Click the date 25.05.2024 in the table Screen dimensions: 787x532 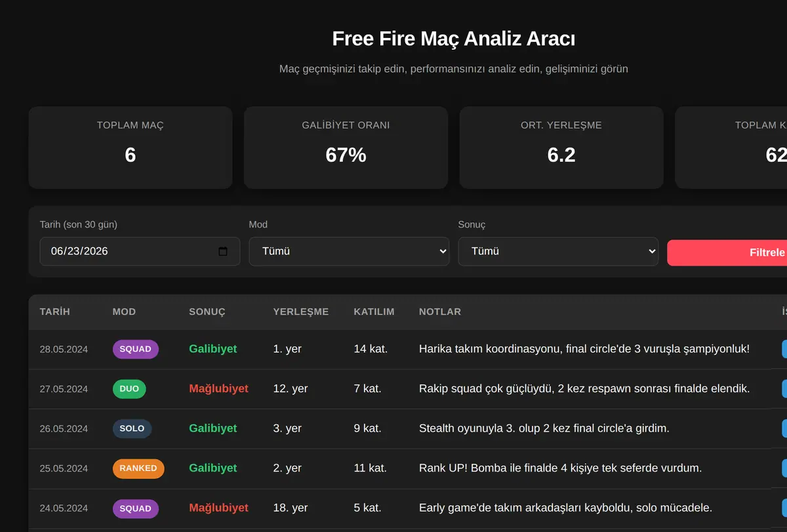(x=64, y=468)
